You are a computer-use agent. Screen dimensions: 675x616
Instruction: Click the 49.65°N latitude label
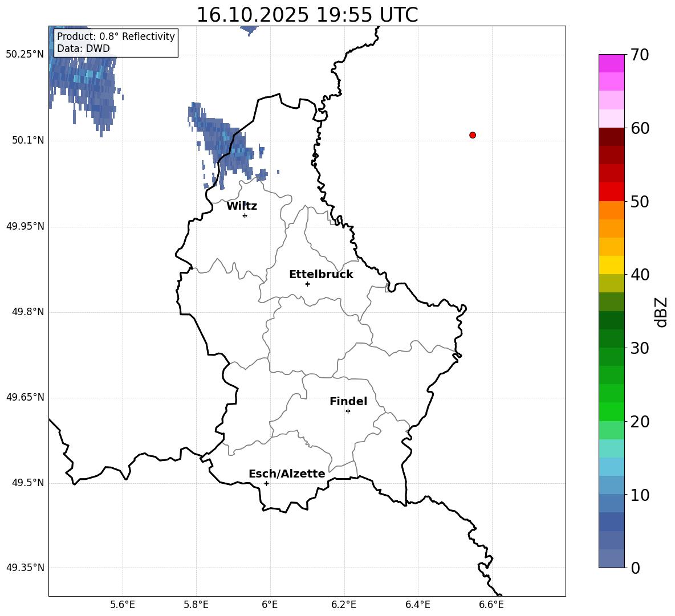(x=25, y=397)
